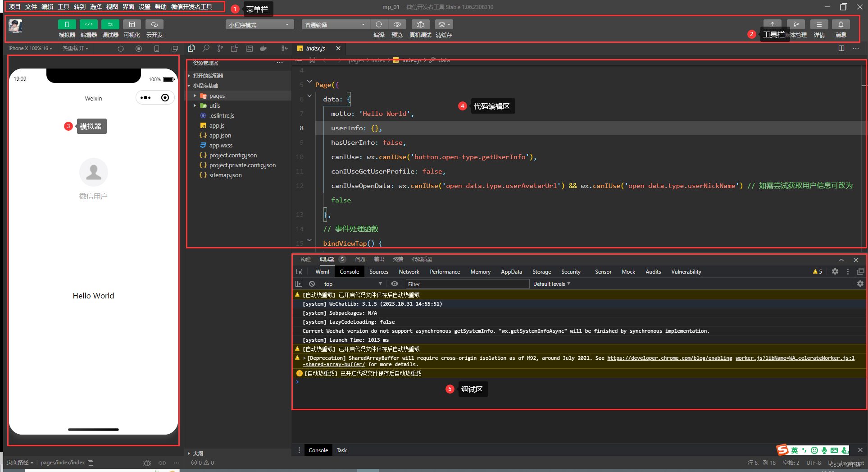The height and width of the screenshot is (472, 868).
Task: Open the source control branch icon
Action: click(x=220, y=48)
